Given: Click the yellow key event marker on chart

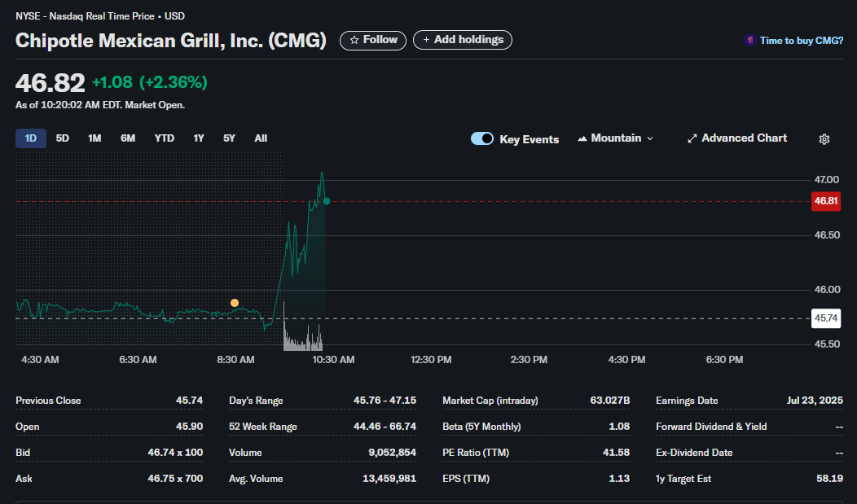Looking at the screenshot, I should [235, 303].
